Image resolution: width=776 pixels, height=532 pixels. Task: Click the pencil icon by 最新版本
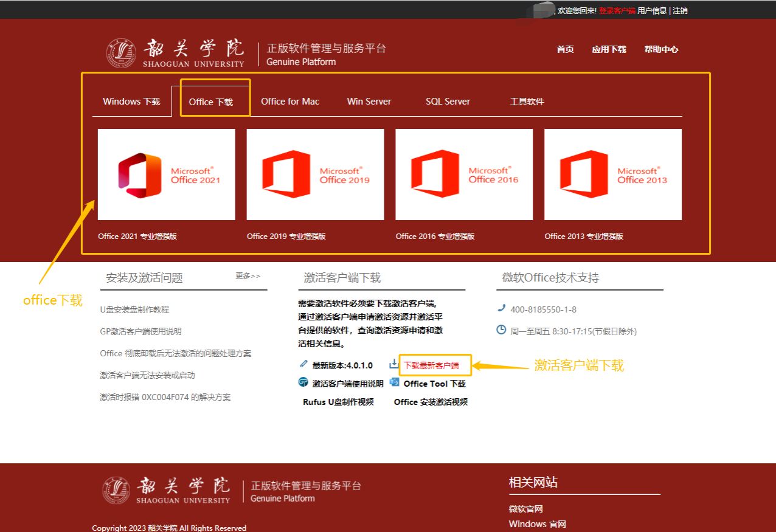click(303, 364)
